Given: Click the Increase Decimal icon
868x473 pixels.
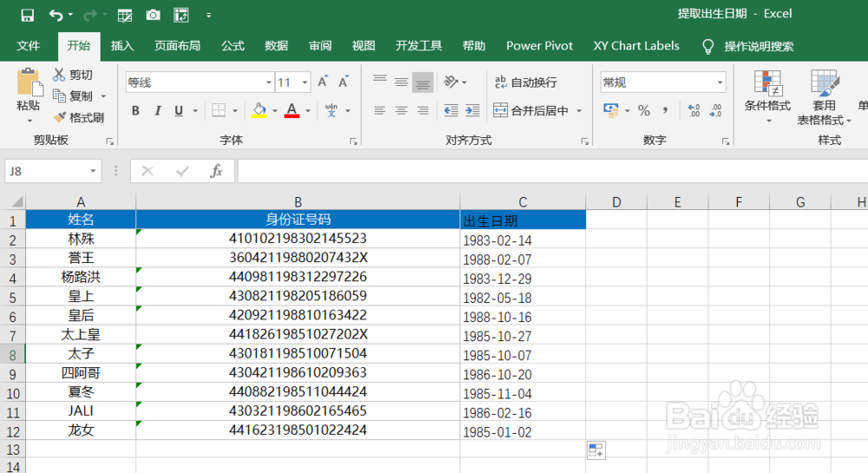Looking at the screenshot, I should (694, 110).
